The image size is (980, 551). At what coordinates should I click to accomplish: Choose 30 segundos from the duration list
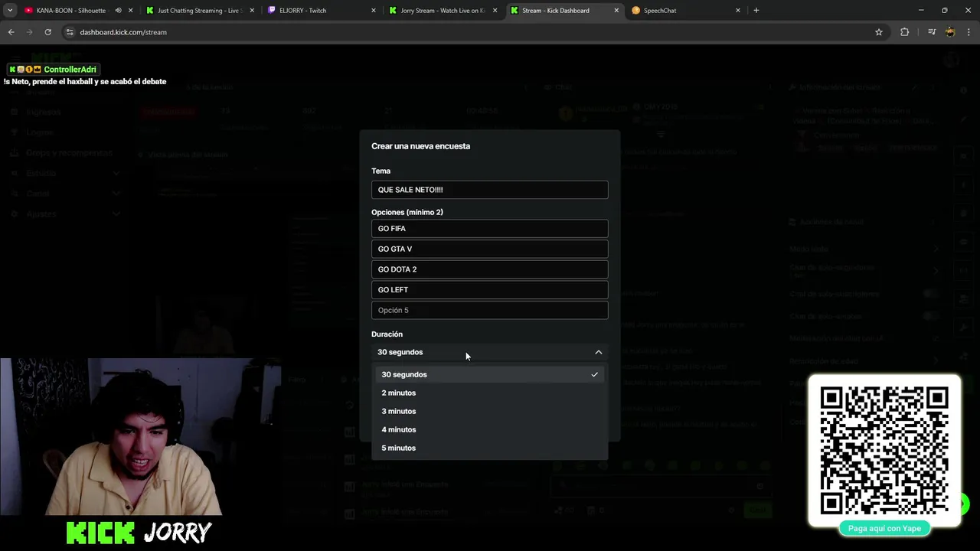(490, 374)
